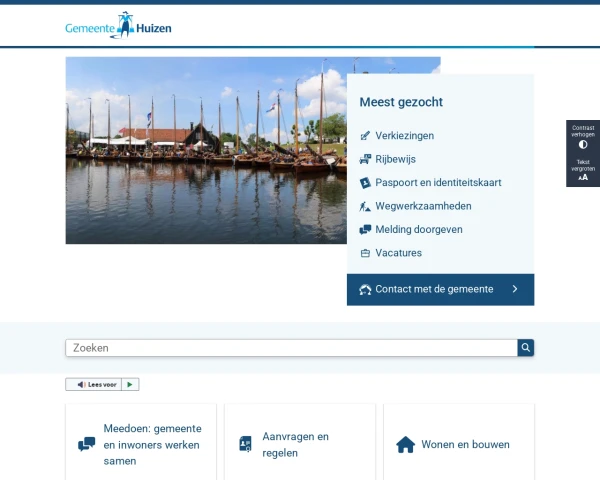Click the Verkiezingen pencil icon
Screen dimensions: 600x480
365,136
